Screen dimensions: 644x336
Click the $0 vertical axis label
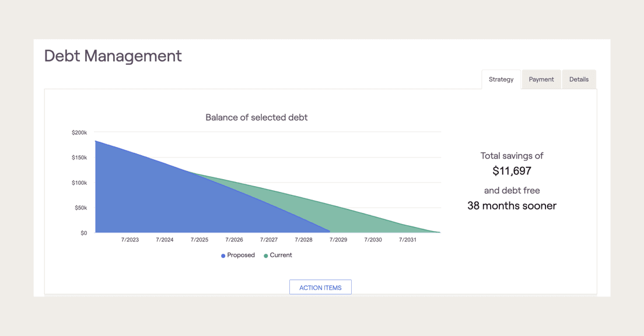point(83,232)
